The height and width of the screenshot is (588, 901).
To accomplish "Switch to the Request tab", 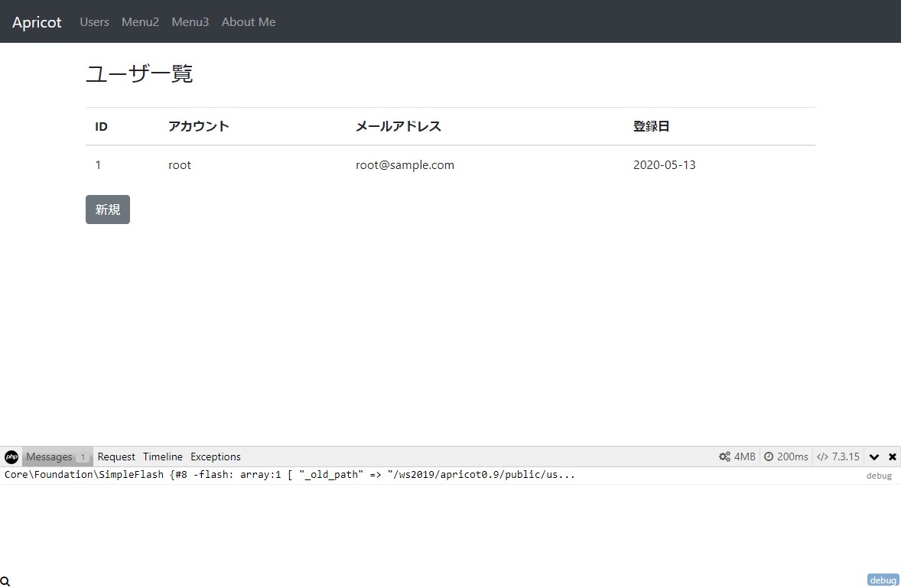I will 116,456.
